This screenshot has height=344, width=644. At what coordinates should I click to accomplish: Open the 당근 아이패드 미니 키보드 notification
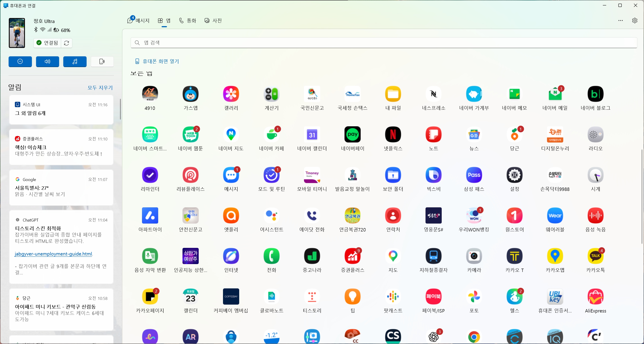61,309
